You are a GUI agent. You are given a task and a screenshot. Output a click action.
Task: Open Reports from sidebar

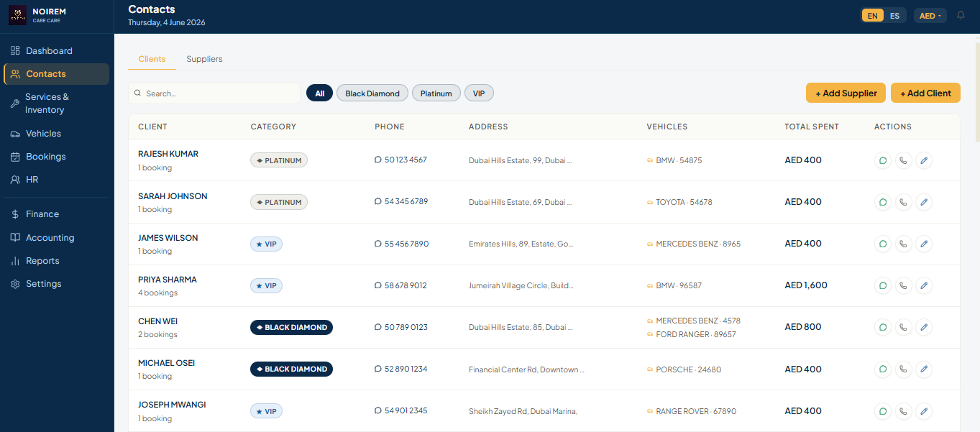click(x=56, y=261)
